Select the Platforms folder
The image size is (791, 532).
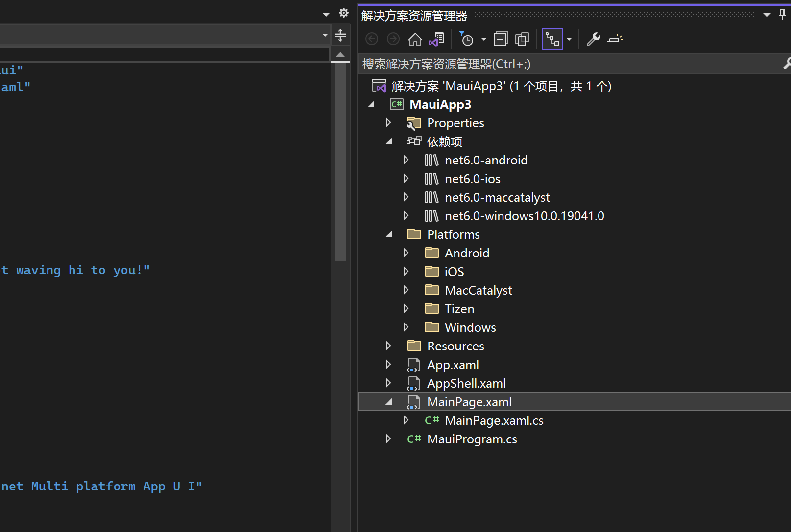pos(453,234)
